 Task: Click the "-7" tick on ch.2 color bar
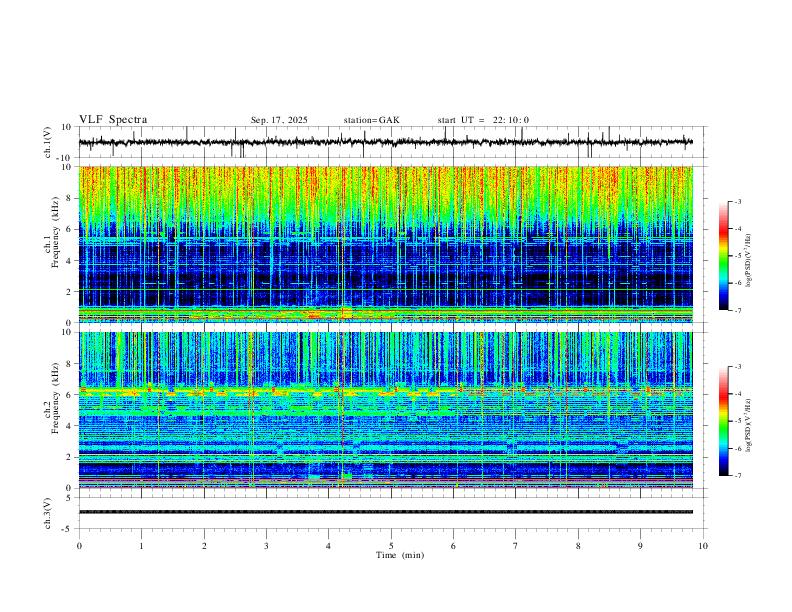[x=738, y=475]
